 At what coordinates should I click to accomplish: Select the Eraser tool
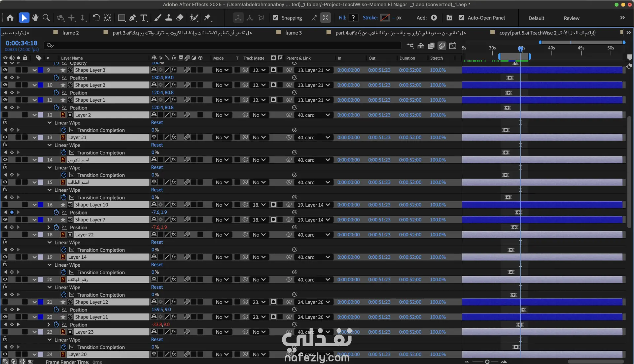click(180, 18)
